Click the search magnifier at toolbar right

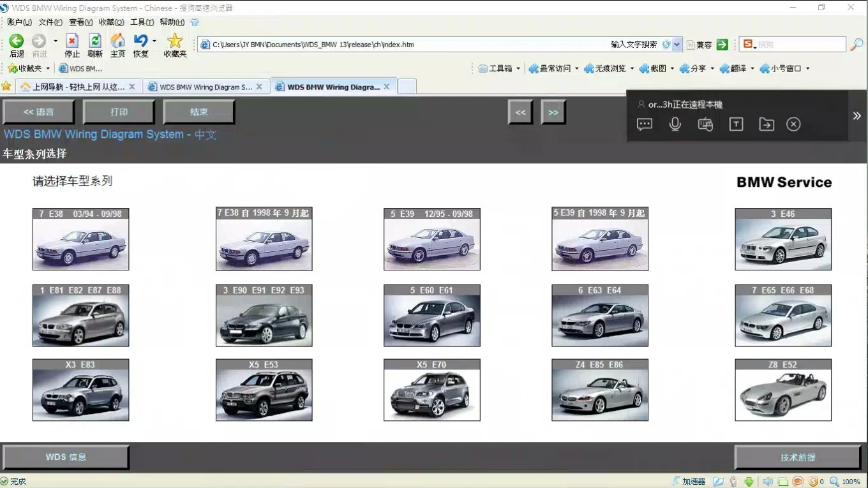coord(857,45)
